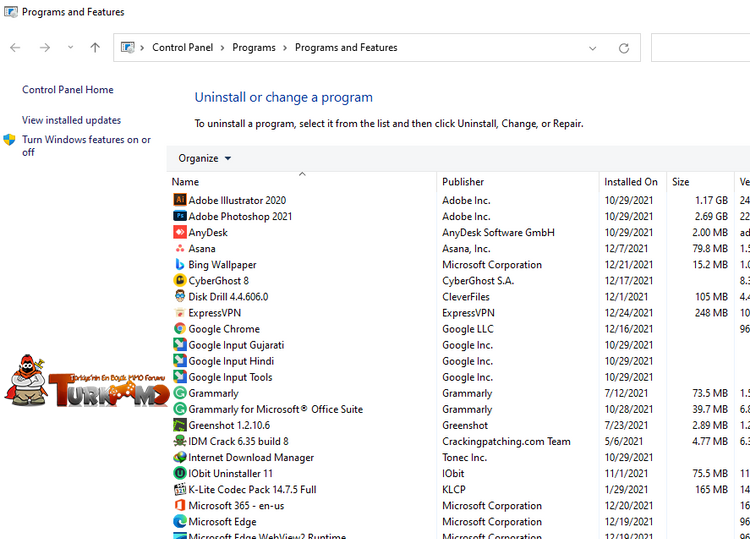Click install date 5/6/2021
750x539 pixels.
tap(624, 441)
